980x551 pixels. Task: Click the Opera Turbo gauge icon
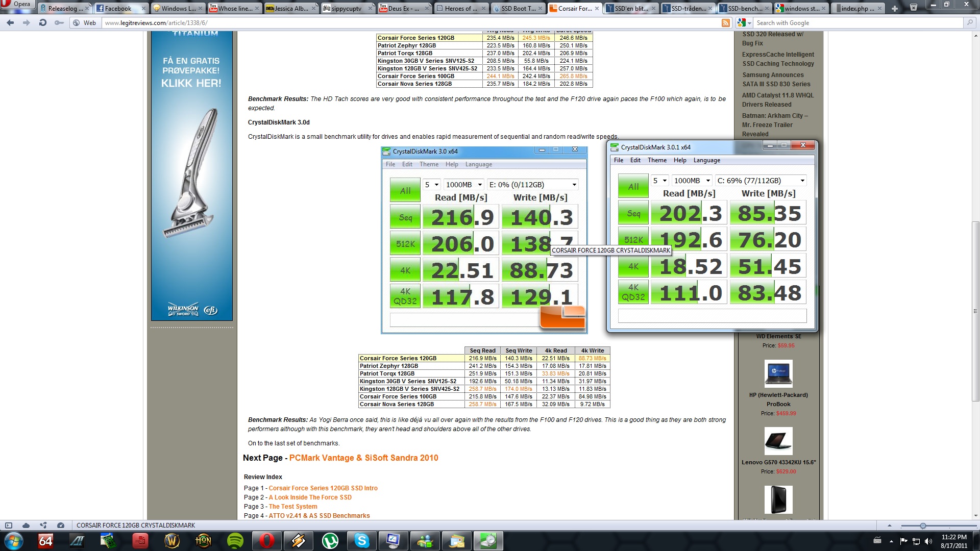coord(61,525)
